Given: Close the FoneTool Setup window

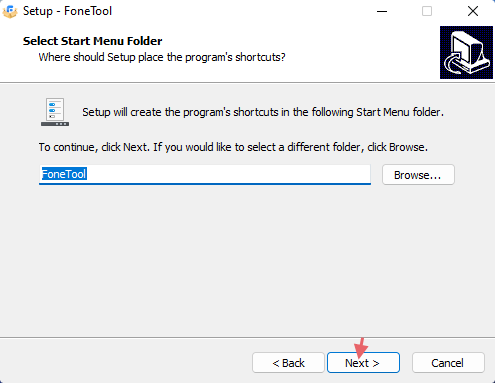Looking at the screenshot, I should click(x=473, y=11).
